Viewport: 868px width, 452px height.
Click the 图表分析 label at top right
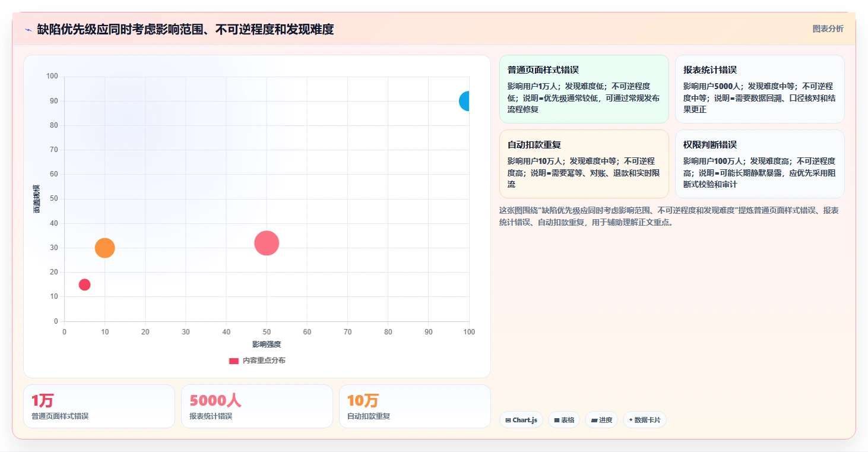[828, 29]
